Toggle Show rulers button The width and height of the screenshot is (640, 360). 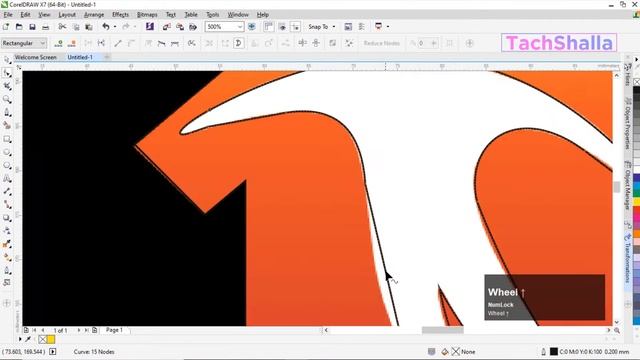pyautogui.click(x=269, y=27)
